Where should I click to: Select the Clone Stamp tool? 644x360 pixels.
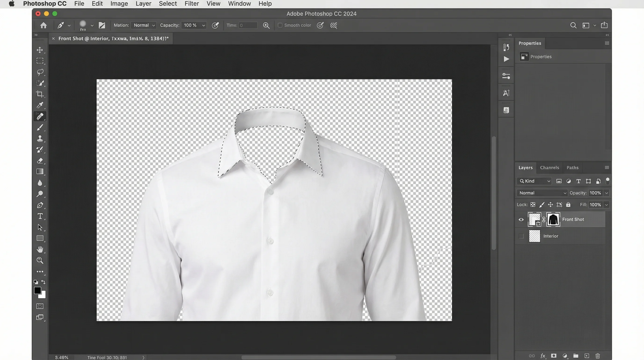pyautogui.click(x=40, y=139)
